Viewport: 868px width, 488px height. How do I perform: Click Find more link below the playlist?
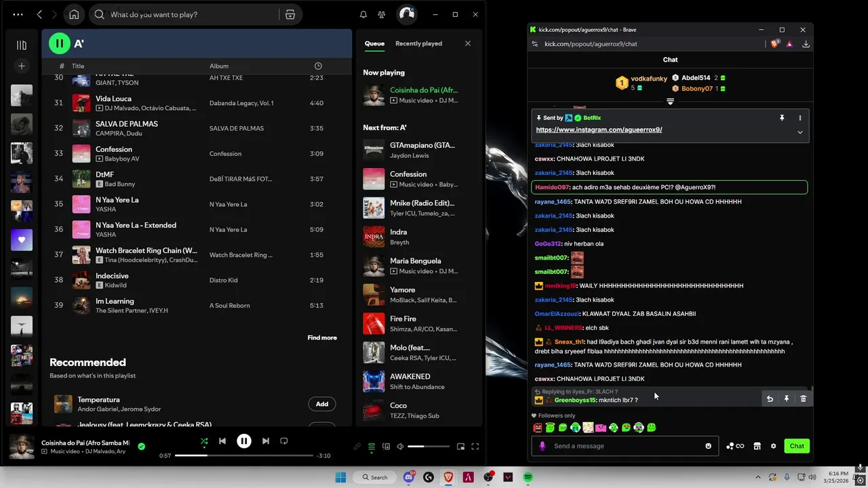tap(322, 338)
